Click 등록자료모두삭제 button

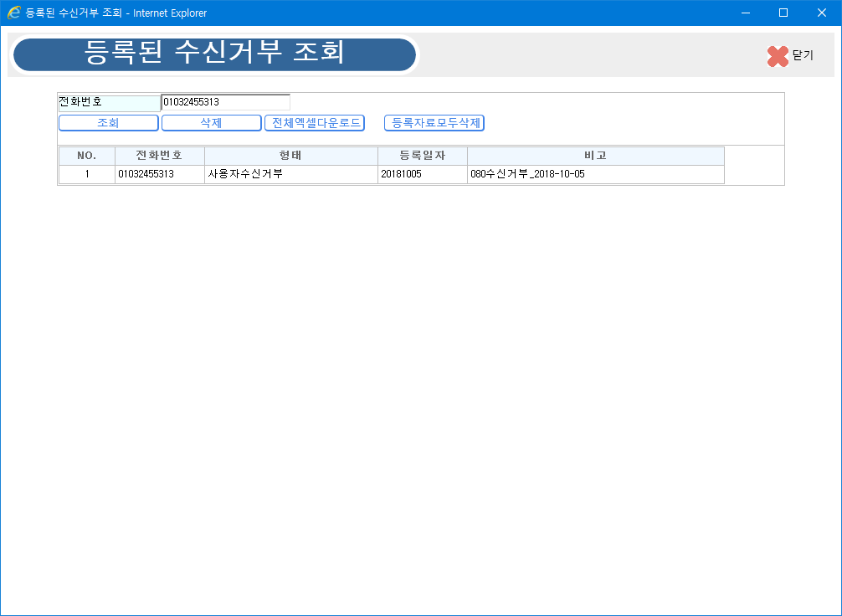[434, 123]
